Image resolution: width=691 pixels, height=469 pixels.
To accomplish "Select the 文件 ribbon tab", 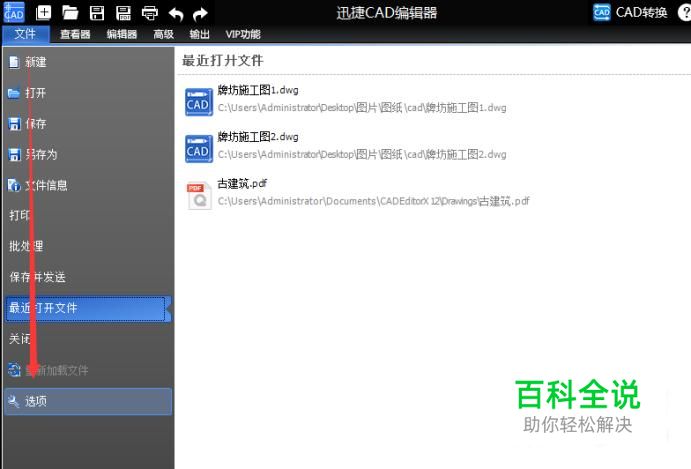I will click(26, 34).
